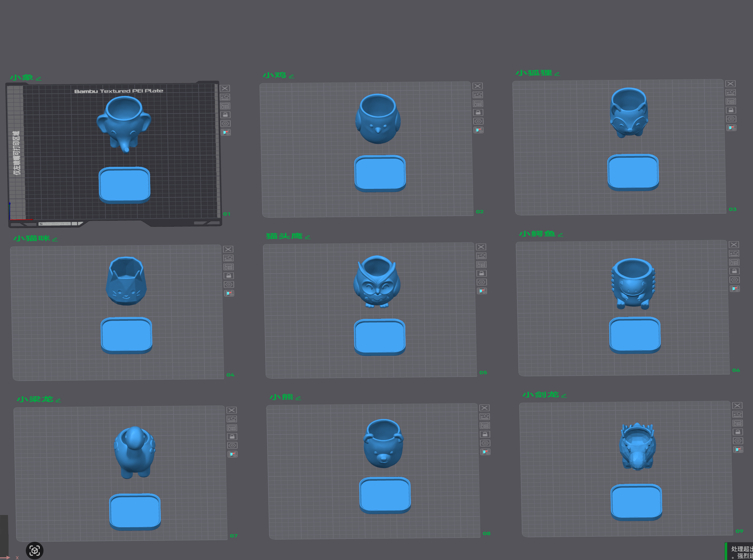Auto-orient objects on plate 06 小鳄鱼
Screen dimensions: 753x560
[x=734, y=254]
